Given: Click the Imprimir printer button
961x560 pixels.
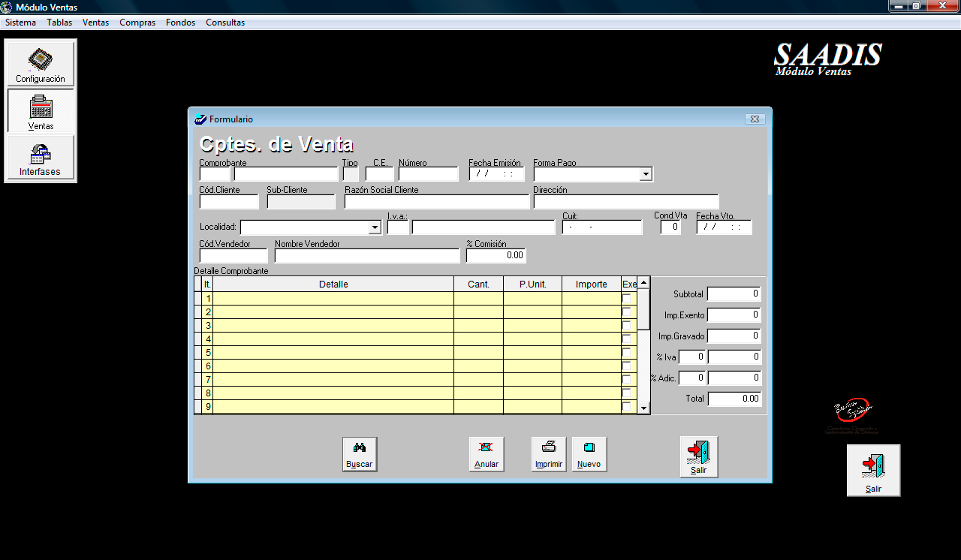Looking at the screenshot, I should (549, 454).
